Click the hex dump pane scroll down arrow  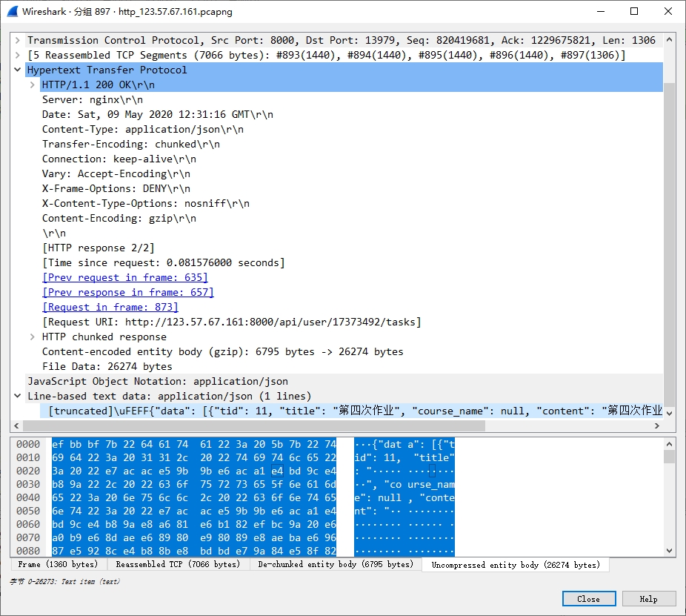[x=670, y=551]
